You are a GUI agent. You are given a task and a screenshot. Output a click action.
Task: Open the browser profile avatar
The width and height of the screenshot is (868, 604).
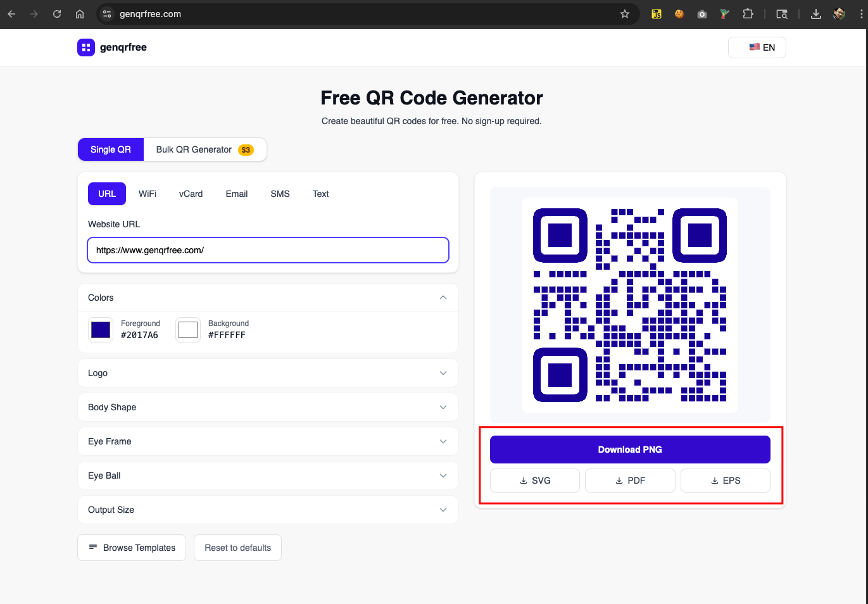pyautogui.click(x=839, y=14)
